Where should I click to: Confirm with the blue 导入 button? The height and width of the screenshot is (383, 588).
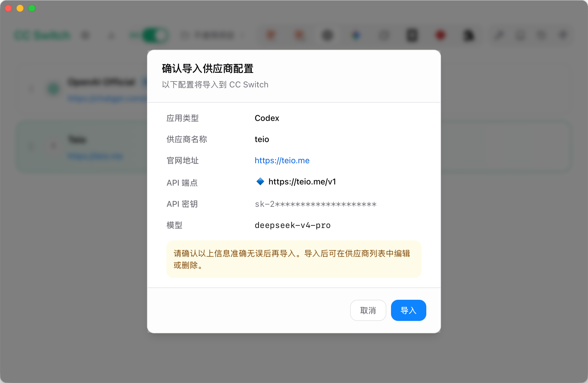408,310
